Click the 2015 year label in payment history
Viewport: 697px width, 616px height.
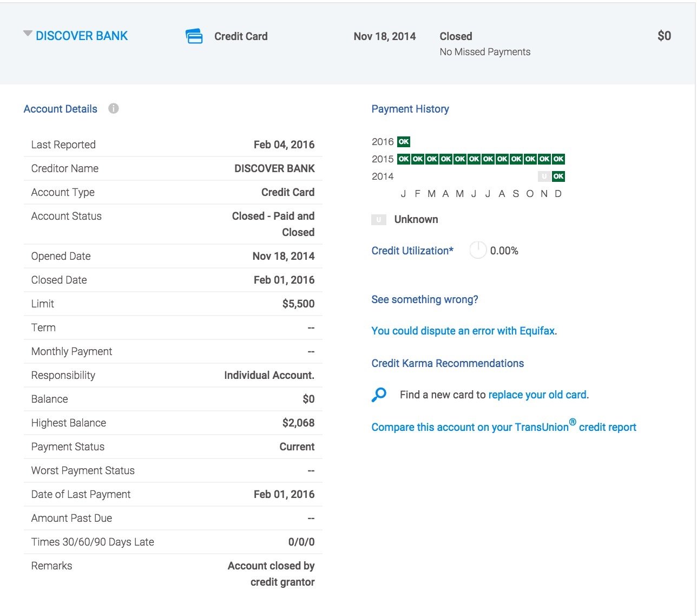pyautogui.click(x=383, y=159)
